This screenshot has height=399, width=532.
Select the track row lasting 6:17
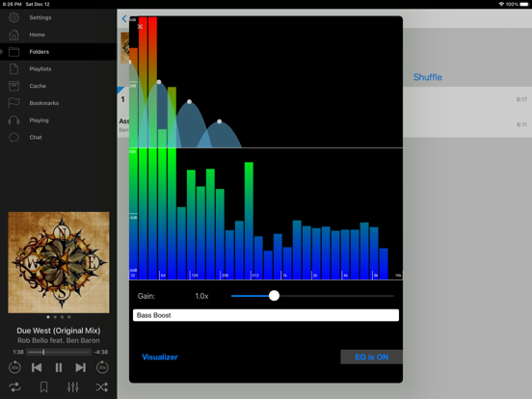467,99
